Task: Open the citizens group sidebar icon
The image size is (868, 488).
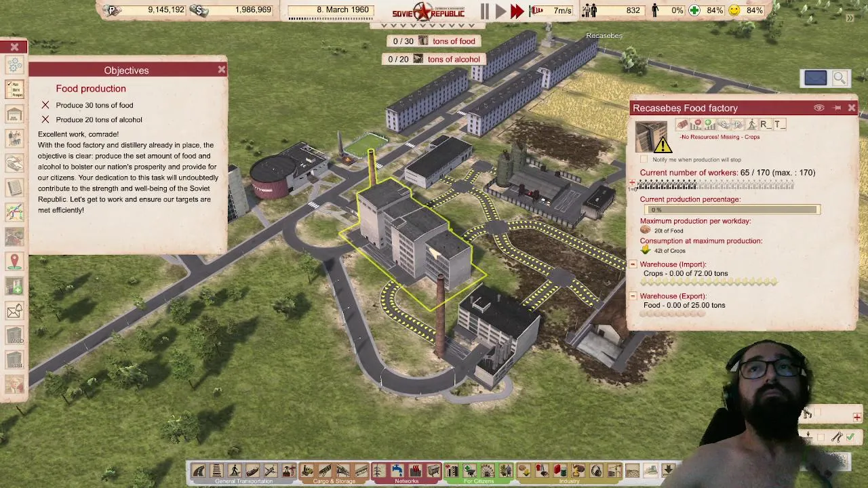Action: pos(14,138)
